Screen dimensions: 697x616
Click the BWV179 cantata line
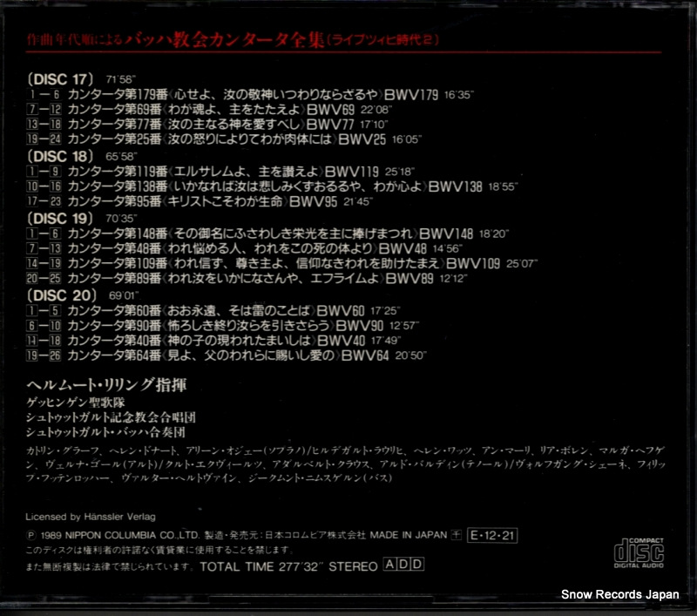click(271, 94)
